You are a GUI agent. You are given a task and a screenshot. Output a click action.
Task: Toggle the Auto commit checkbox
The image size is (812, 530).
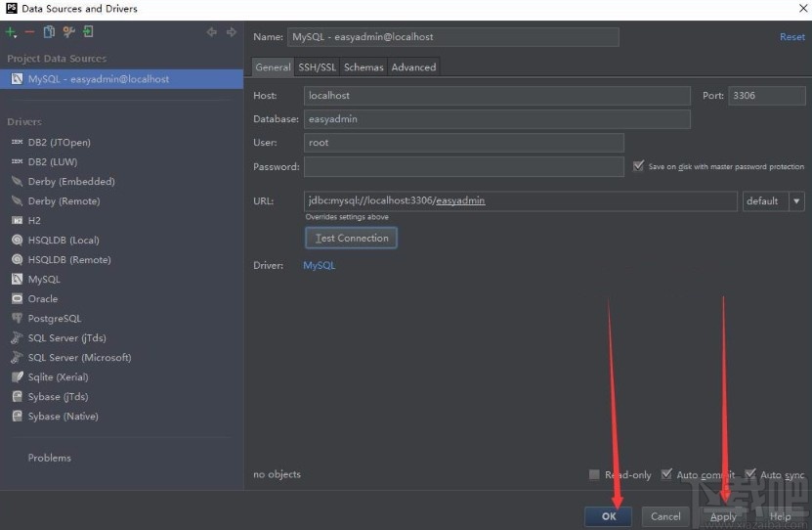(666, 475)
